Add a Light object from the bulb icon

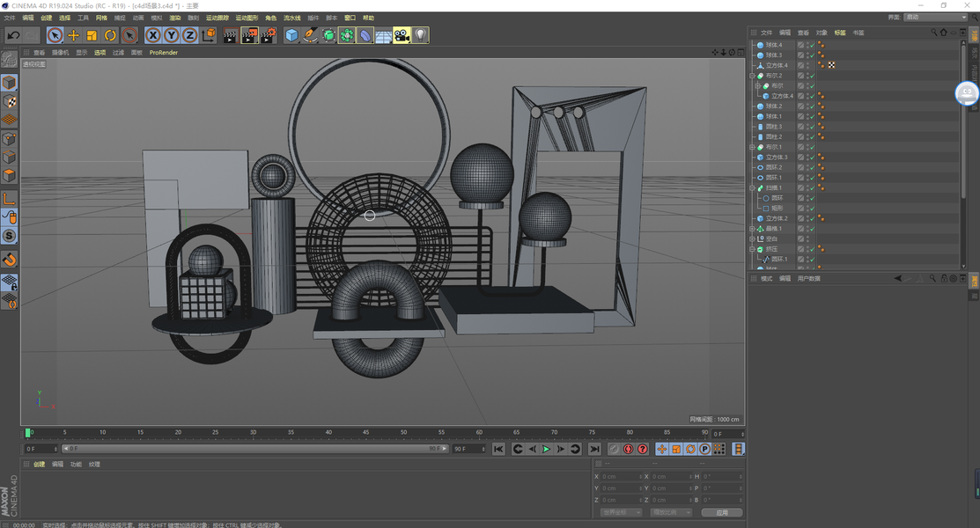pos(421,35)
